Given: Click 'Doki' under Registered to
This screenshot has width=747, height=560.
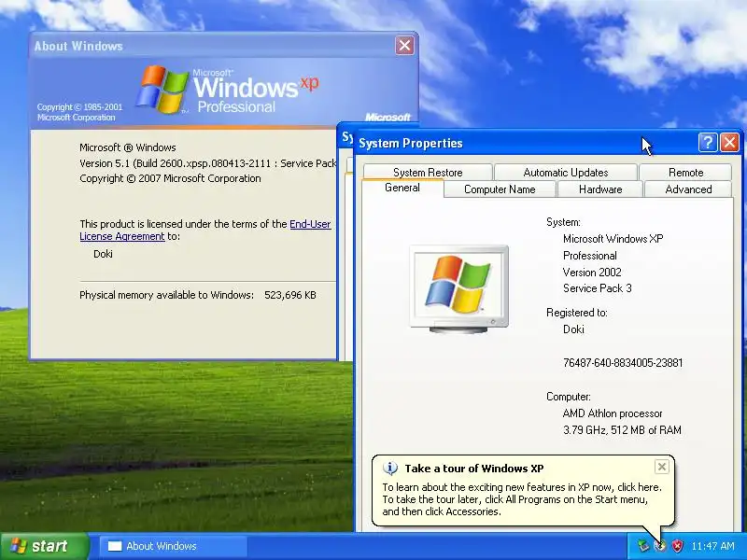Looking at the screenshot, I should [573, 329].
